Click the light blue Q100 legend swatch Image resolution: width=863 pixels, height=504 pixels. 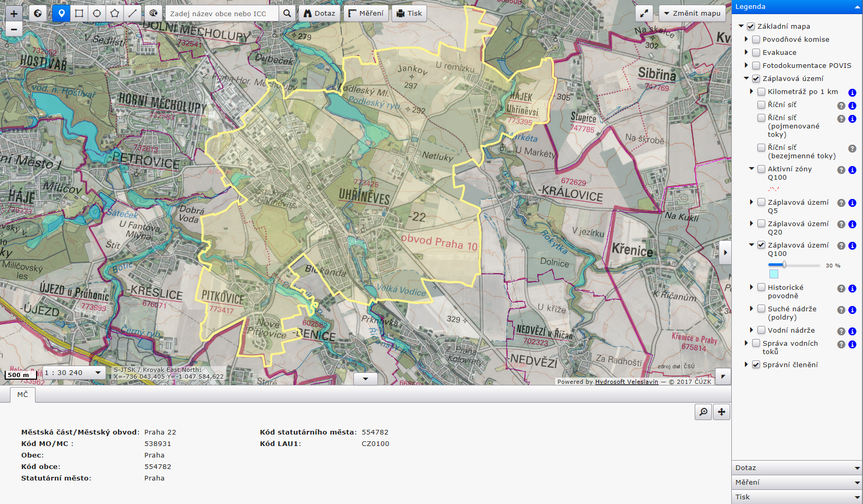point(774,274)
